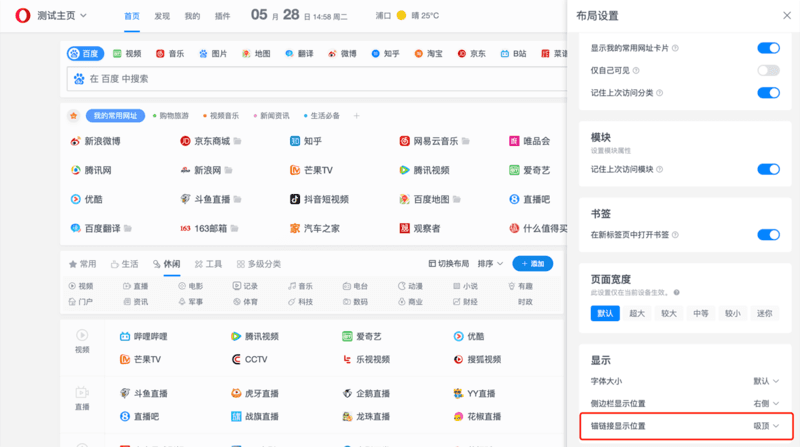Viewport: 800px width, 447px height.
Task: Switch to the 首页 tab
Action: [132, 16]
